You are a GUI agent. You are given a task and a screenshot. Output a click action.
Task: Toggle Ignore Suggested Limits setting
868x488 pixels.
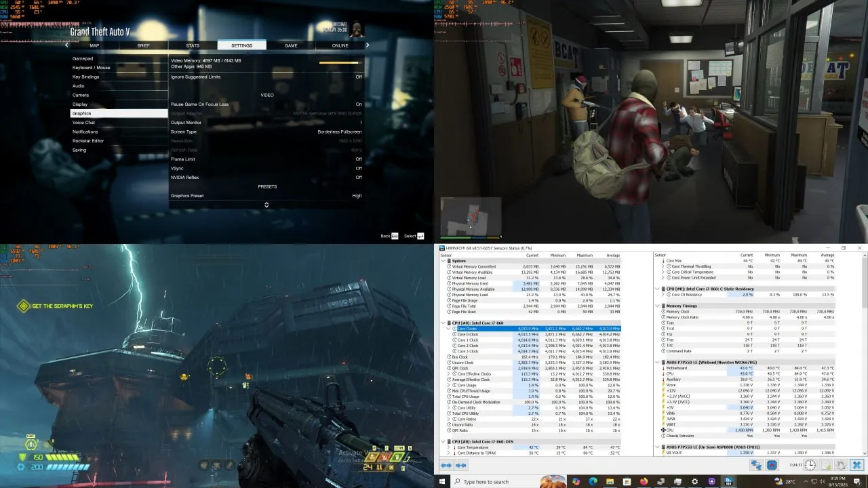click(267, 77)
